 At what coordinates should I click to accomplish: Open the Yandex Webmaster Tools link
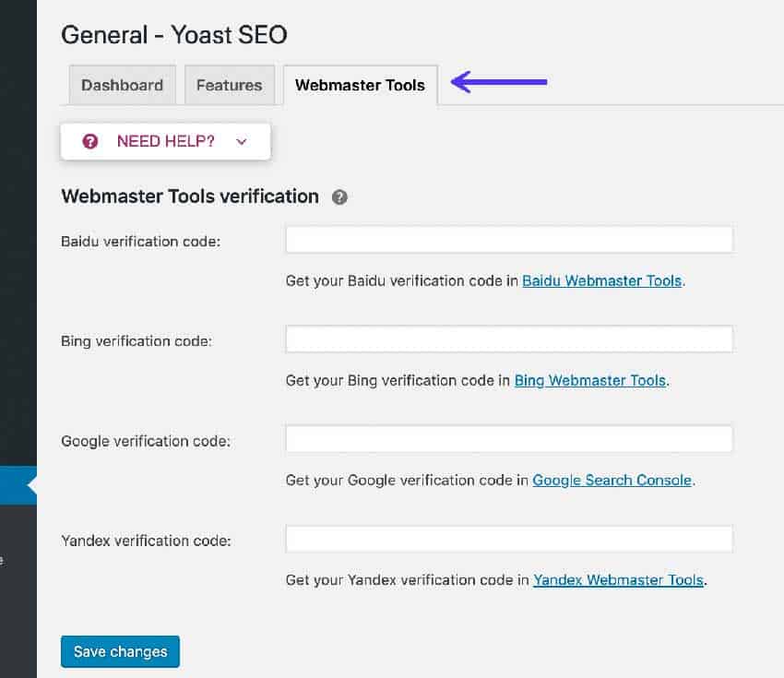(x=618, y=579)
